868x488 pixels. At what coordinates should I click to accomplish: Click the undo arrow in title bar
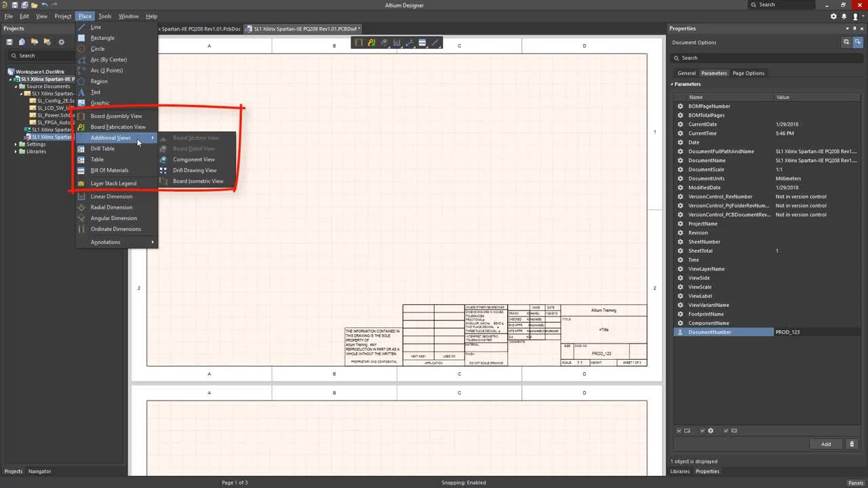pyautogui.click(x=44, y=5)
